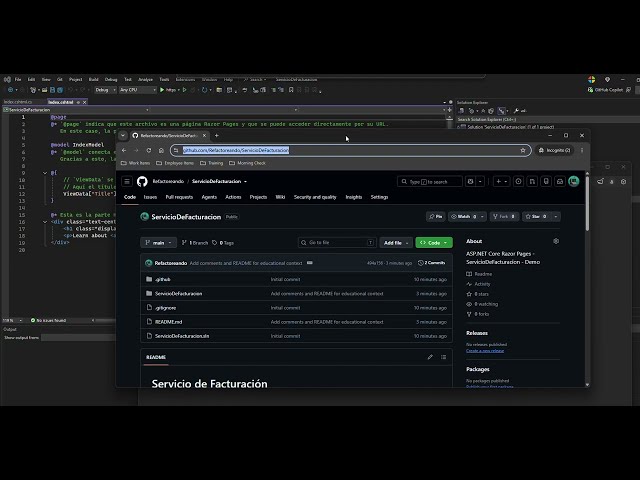
Task: Open ServicioDeFacturacion.sln file
Action: point(182,336)
